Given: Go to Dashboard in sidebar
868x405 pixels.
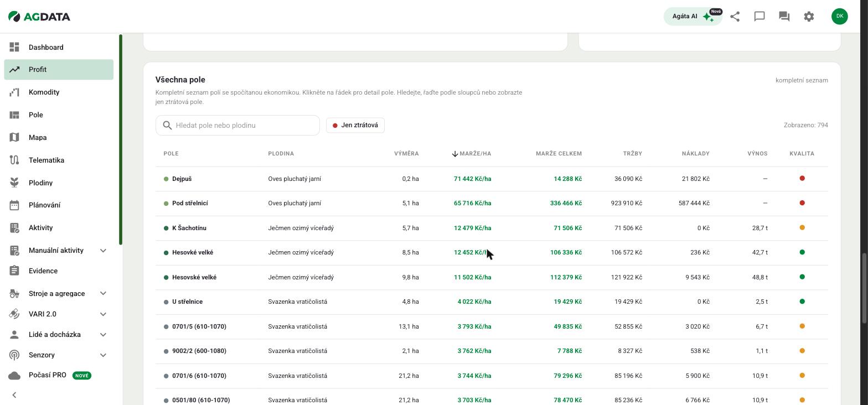Looking at the screenshot, I should 59,47.
